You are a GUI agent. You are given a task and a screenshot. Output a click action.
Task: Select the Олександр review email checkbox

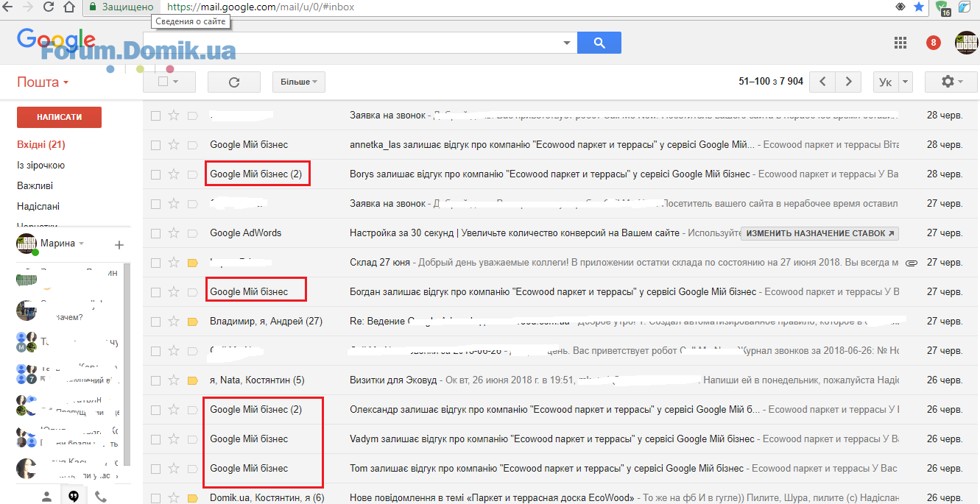tap(155, 410)
